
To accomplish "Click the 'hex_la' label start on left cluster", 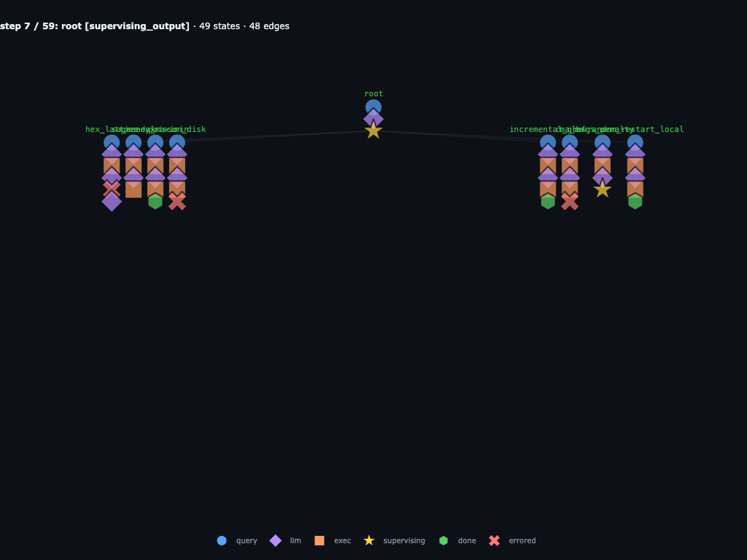I will pos(97,130).
